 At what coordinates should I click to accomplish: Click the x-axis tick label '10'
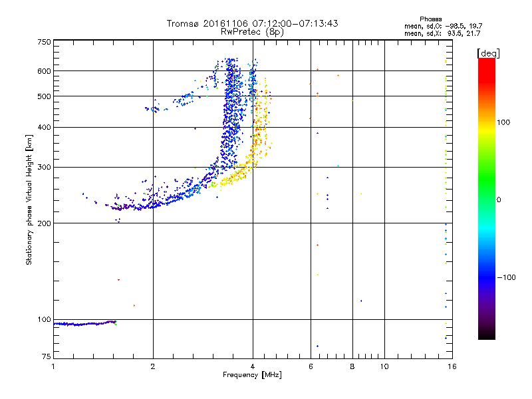[x=384, y=366]
